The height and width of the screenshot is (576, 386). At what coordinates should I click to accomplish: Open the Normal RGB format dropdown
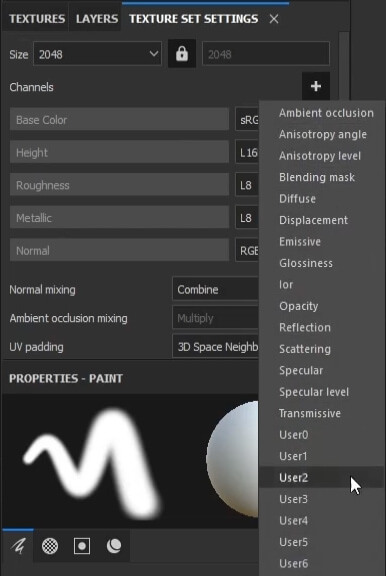coord(247,251)
